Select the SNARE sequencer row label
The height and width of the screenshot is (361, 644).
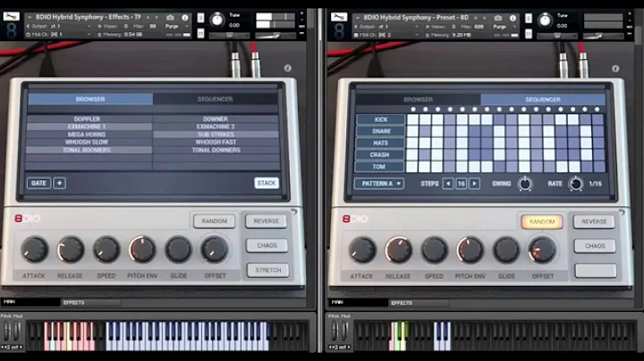click(x=381, y=131)
